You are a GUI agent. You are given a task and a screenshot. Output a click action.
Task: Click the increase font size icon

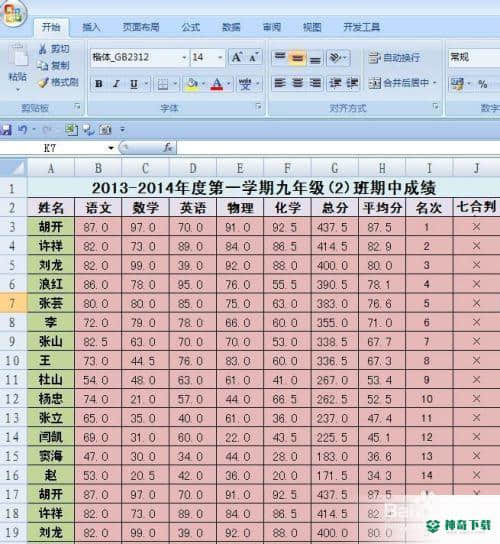tap(237, 57)
